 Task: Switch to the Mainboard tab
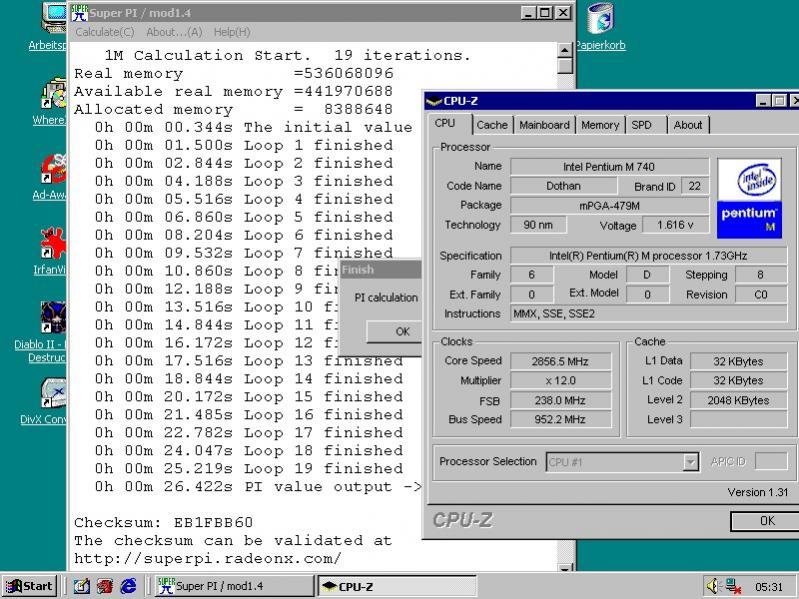[544, 125]
